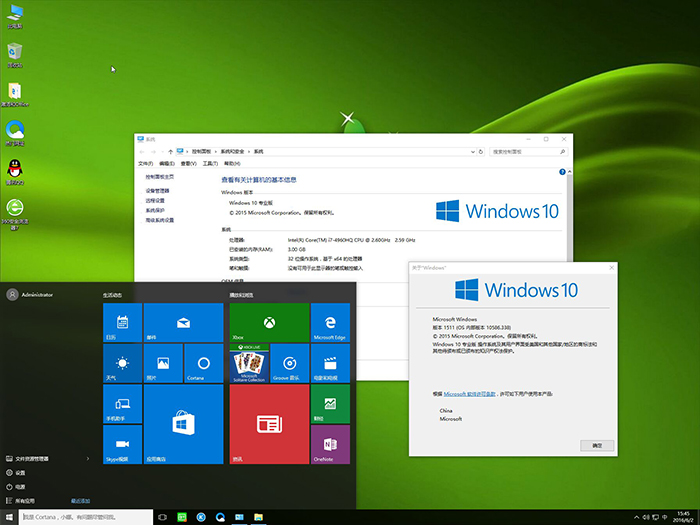The image size is (700, 525).
Task: Click Task View icon on taskbar
Action: pyautogui.click(x=161, y=517)
